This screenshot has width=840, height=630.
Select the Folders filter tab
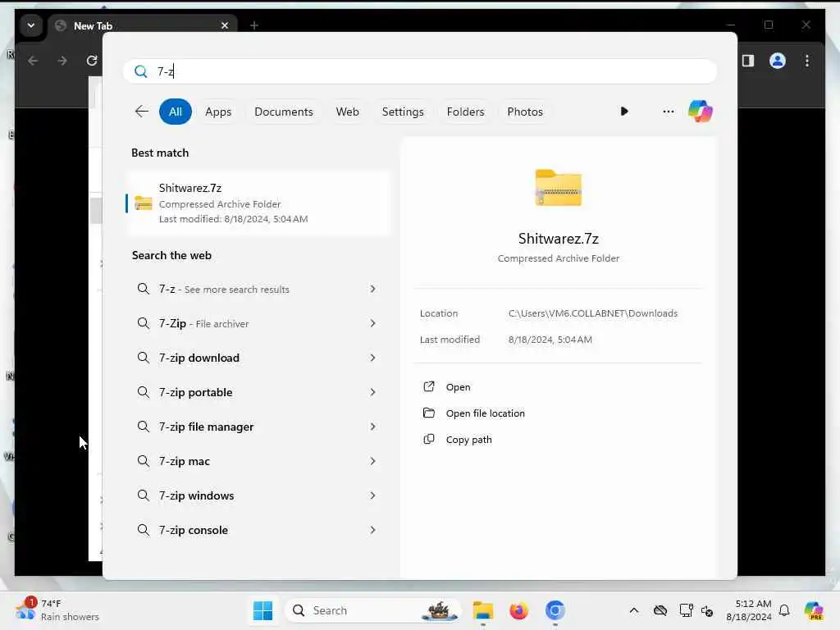pyautogui.click(x=466, y=112)
